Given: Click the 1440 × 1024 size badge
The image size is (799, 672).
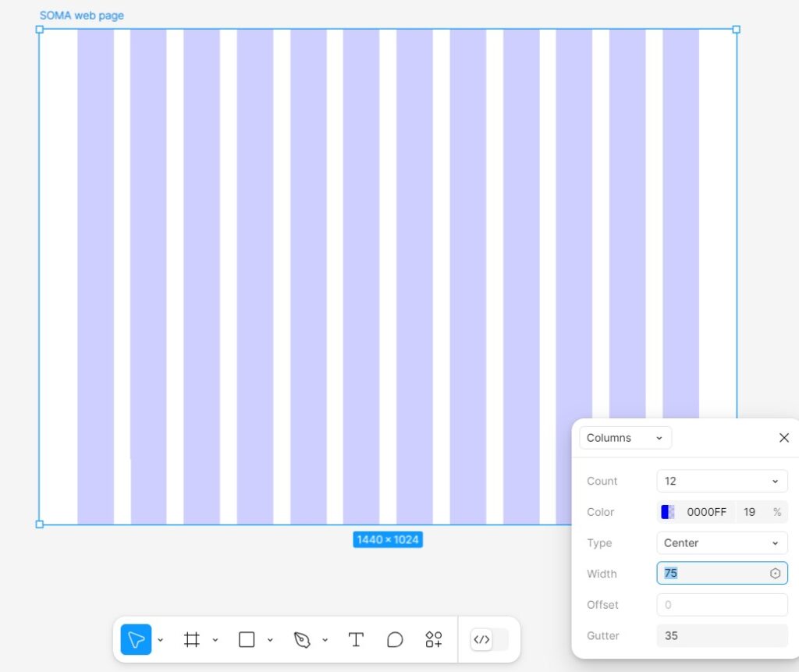Looking at the screenshot, I should point(388,539).
